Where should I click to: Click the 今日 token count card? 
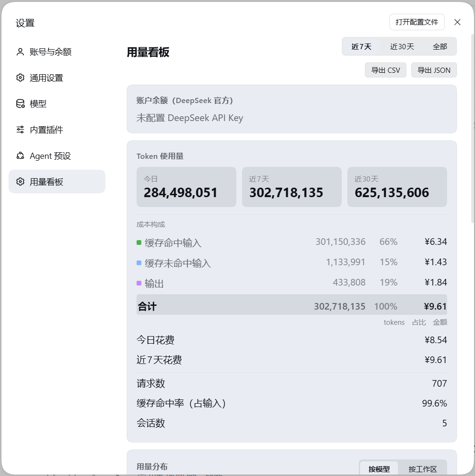coord(186,187)
